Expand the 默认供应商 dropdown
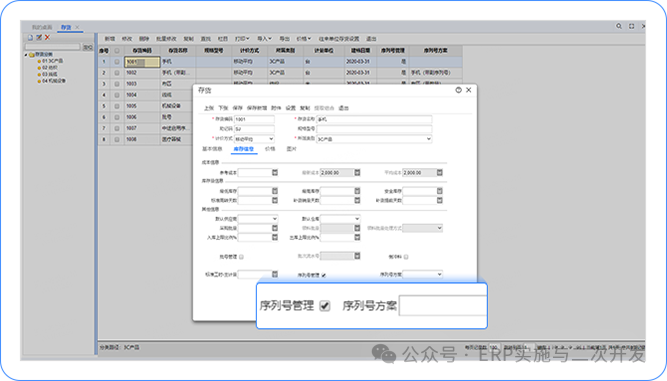This screenshot has width=667, height=381. (x=258, y=219)
